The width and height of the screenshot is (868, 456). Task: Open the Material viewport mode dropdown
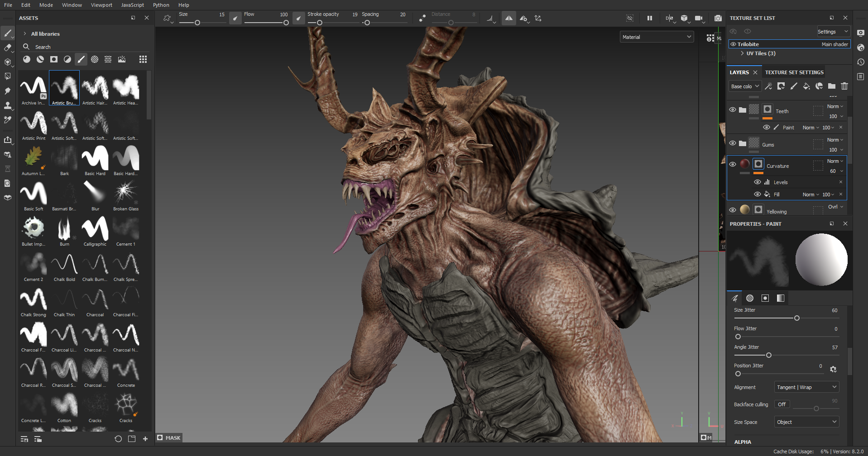[657, 37]
